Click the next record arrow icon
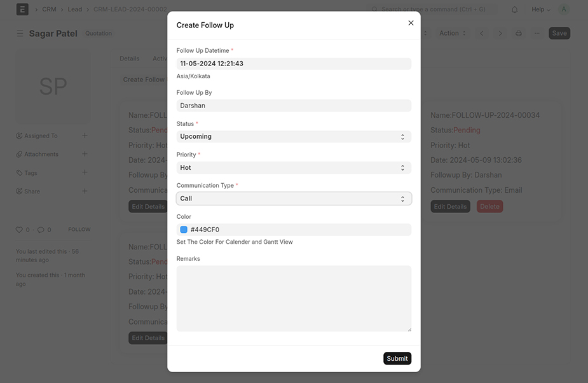 click(x=500, y=33)
